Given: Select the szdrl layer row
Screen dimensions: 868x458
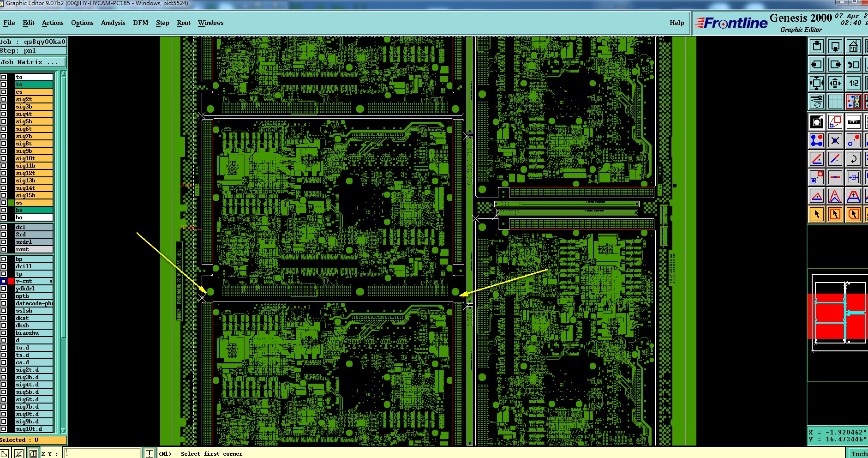Looking at the screenshot, I should click(34, 242).
